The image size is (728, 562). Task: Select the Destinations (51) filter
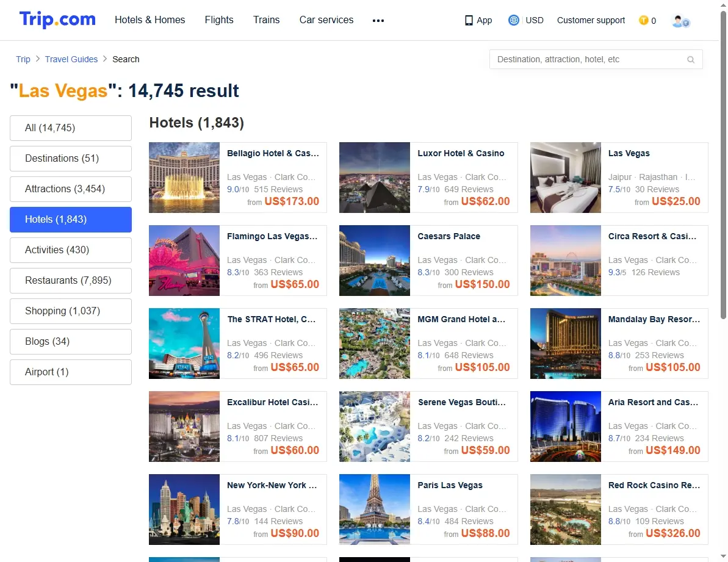tap(71, 158)
